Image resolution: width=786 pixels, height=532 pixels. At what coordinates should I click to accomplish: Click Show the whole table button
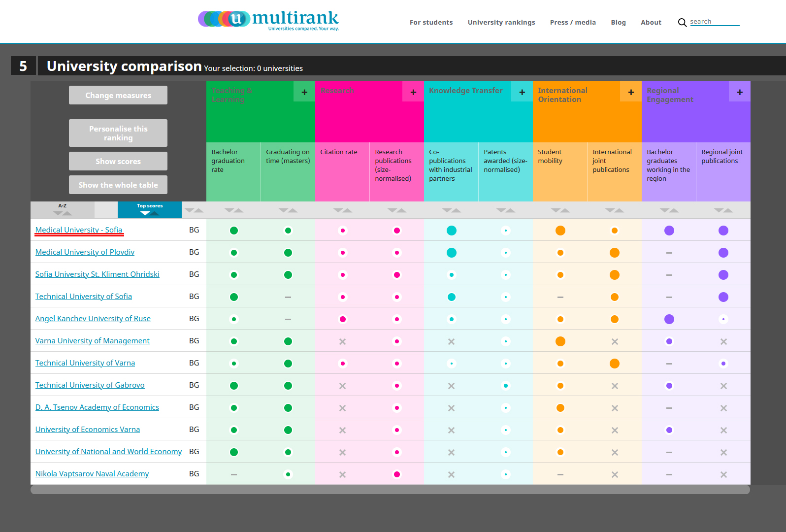118,185
